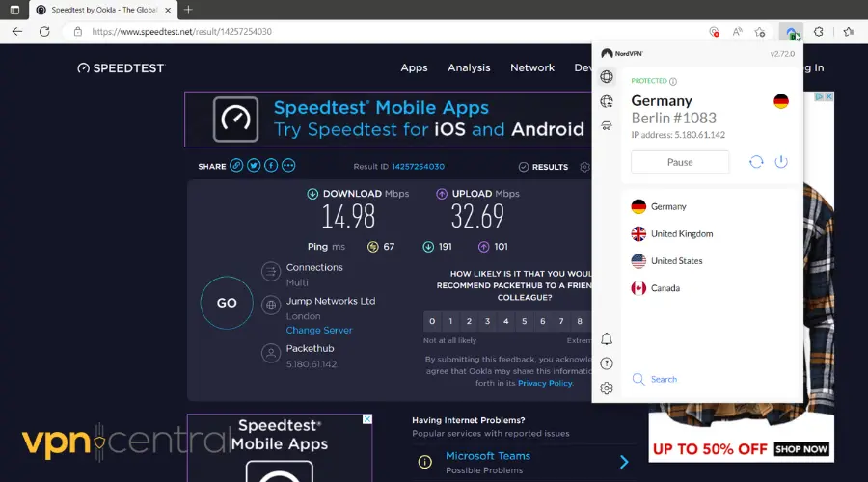Click the Connections Multi icon
Screen dimensions: 868x482
[x=271, y=272]
